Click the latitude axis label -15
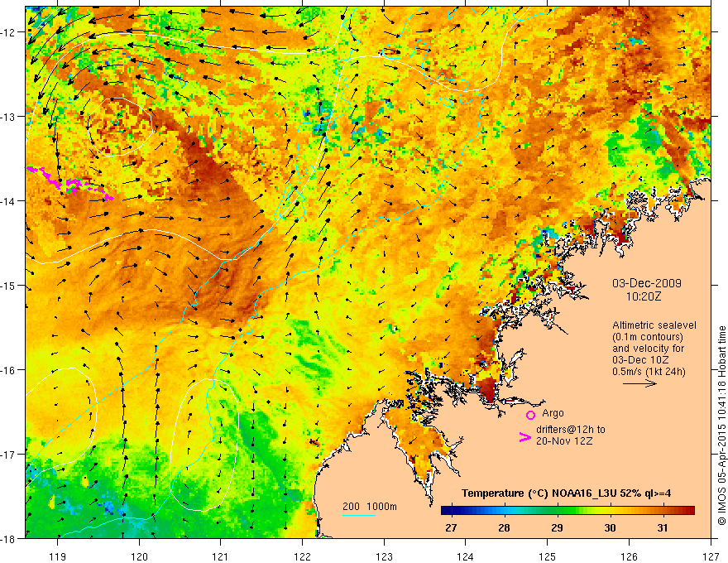This screenshot has width=728, height=563. point(8,286)
